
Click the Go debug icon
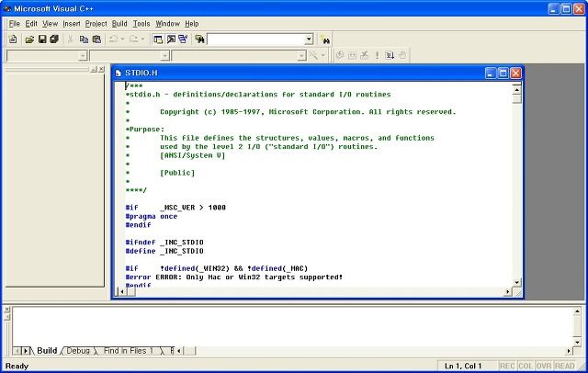[x=390, y=55]
